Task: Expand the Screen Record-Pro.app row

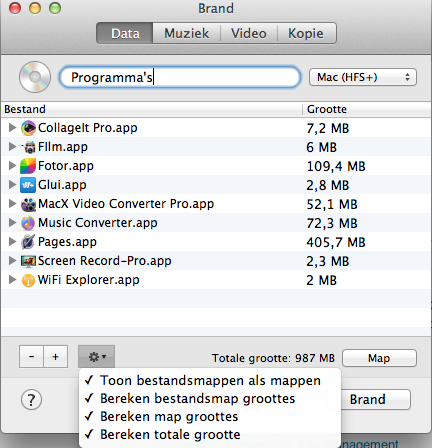Action: pyautogui.click(x=12, y=260)
